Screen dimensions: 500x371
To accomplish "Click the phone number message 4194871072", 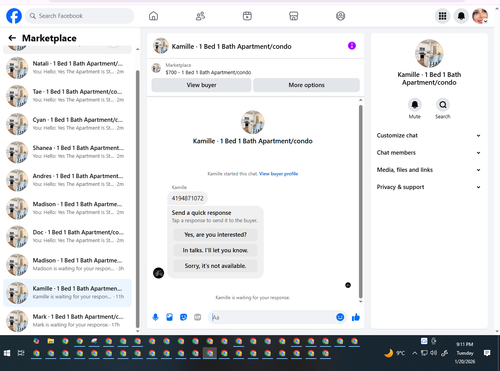I will coord(187,198).
